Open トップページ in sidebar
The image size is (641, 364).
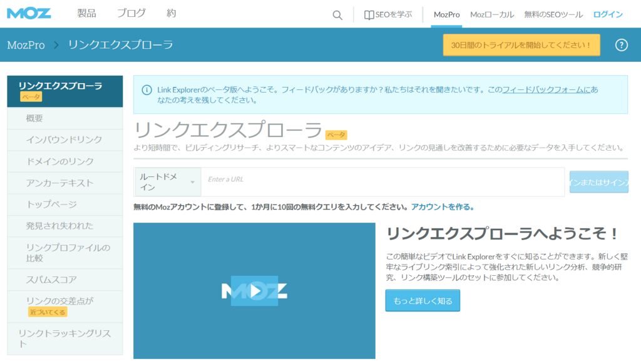(x=65, y=205)
